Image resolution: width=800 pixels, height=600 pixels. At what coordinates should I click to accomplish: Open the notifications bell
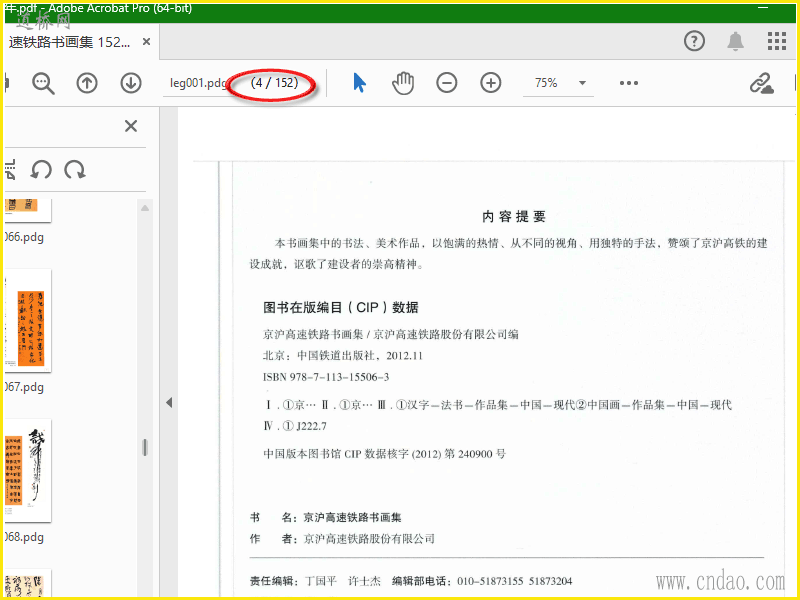click(735, 41)
